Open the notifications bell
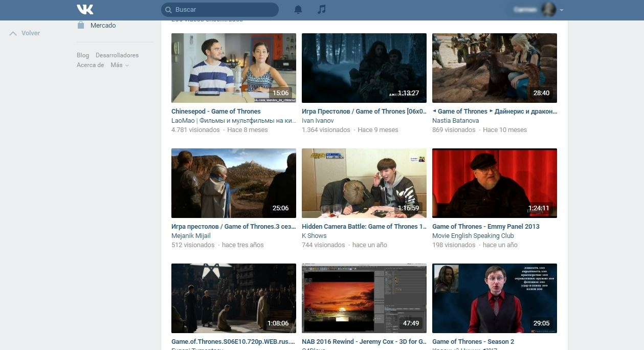The height and width of the screenshot is (350, 644). pos(298,9)
